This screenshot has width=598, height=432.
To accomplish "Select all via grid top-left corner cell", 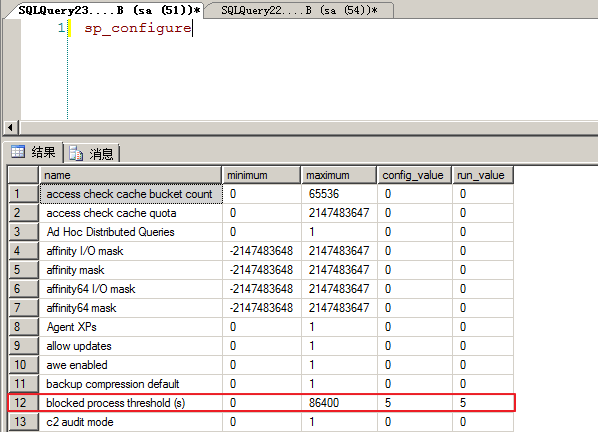I will click(x=24, y=175).
